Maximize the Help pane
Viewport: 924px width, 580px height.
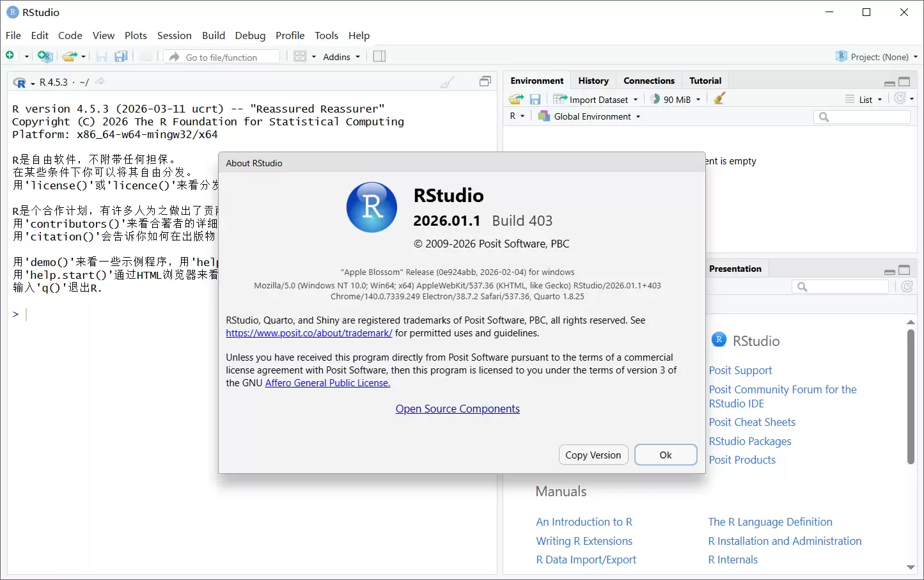click(x=904, y=269)
